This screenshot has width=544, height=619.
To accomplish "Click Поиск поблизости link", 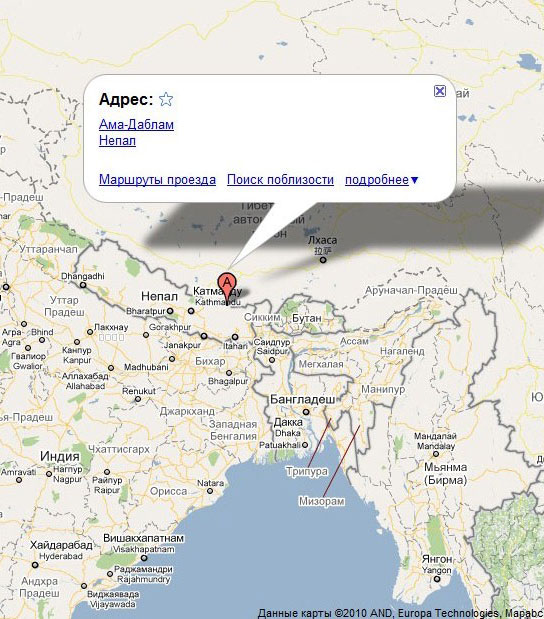I will coord(280,180).
